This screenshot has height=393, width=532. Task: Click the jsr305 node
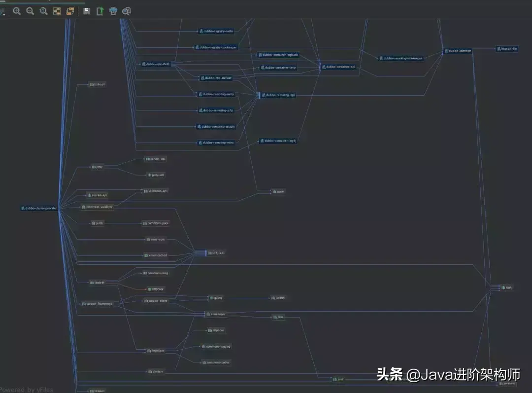(x=278, y=298)
